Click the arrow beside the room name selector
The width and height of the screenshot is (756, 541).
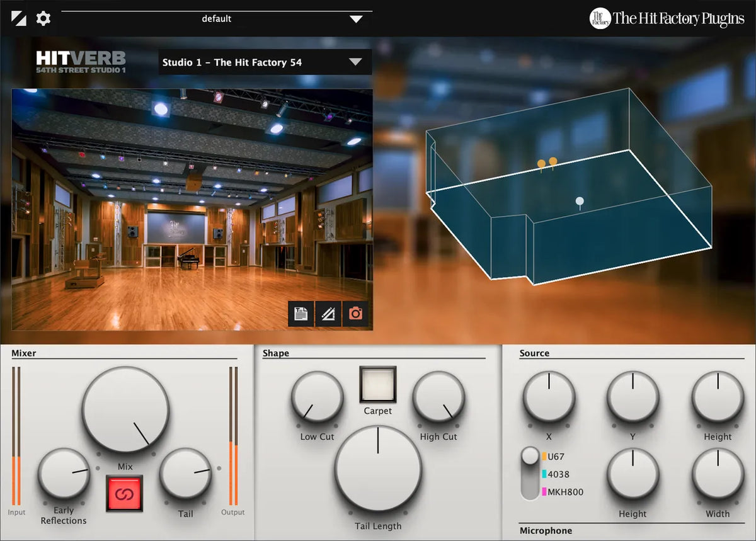point(356,62)
